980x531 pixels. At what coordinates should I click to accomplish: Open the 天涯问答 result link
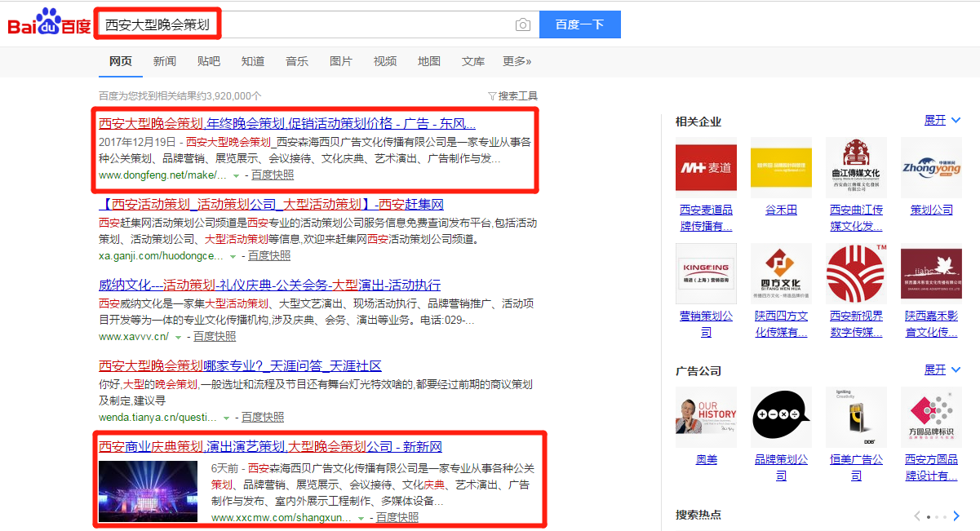[240, 365]
